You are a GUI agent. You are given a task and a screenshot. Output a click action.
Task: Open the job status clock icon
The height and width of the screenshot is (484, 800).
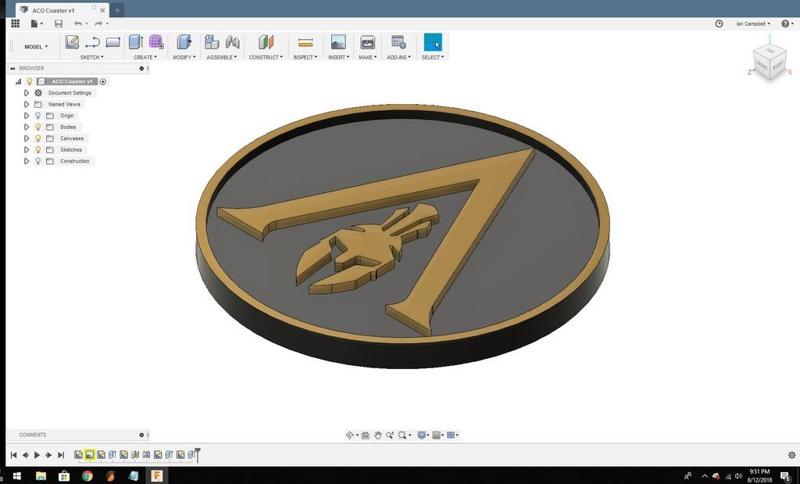(719, 23)
